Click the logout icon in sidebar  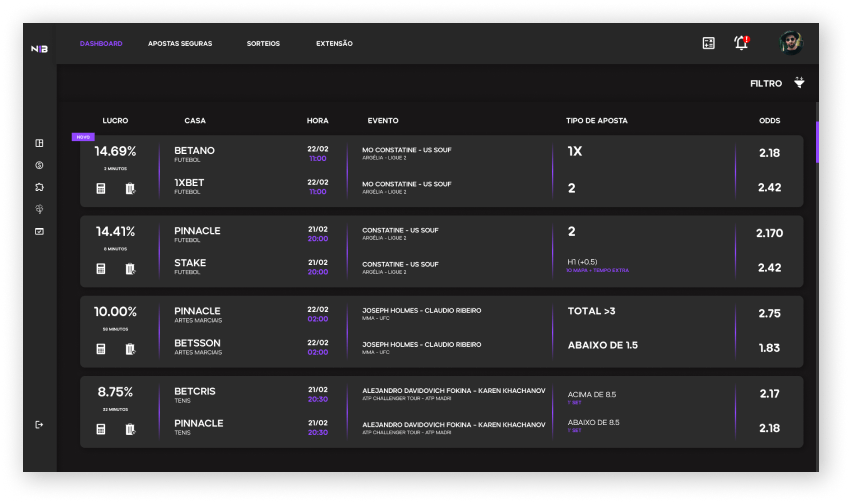pyautogui.click(x=39, y=425)
